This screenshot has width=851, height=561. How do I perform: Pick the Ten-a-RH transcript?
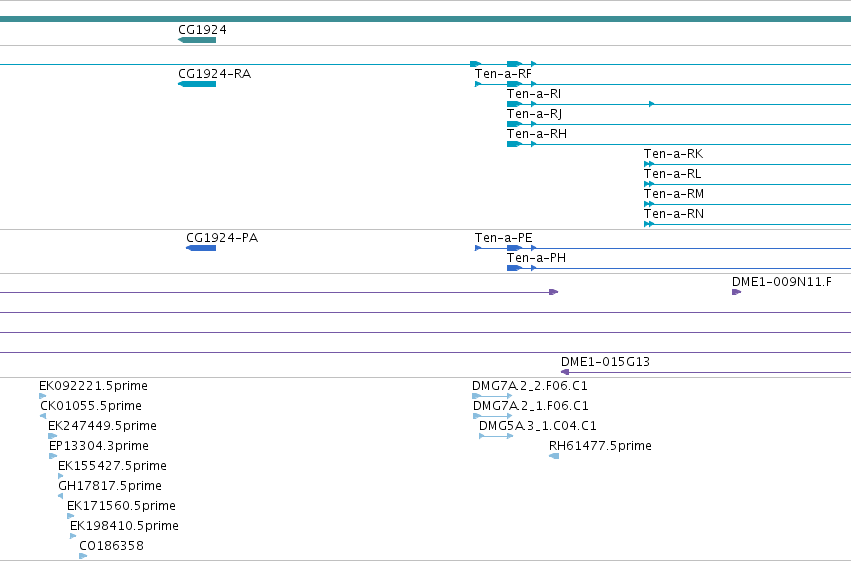[x=537, y=134]
